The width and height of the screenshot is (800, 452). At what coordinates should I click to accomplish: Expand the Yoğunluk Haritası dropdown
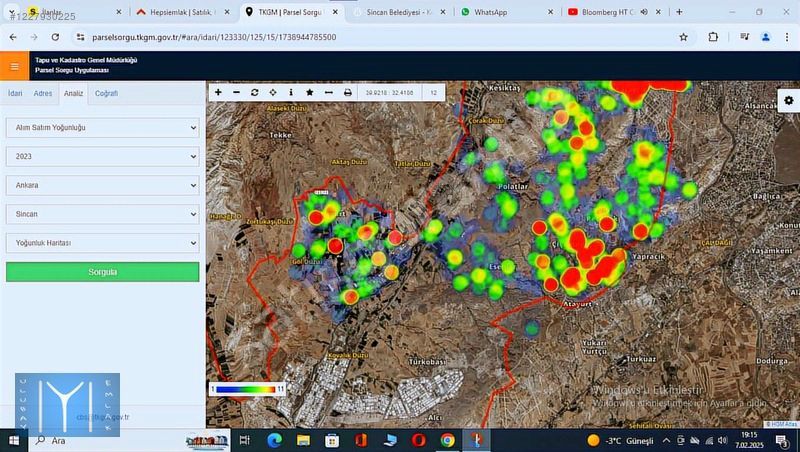click(102, 243)
